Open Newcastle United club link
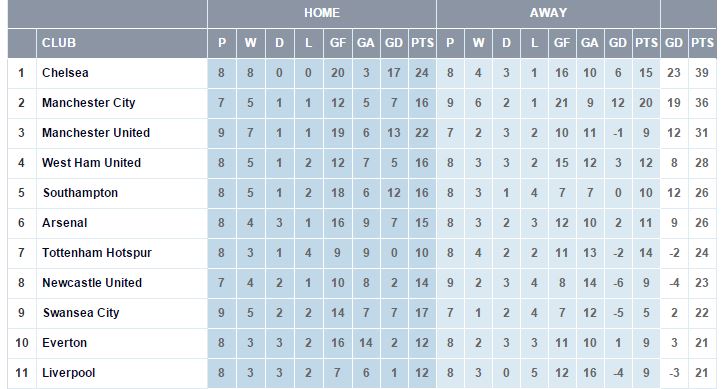This screenshot has height=389, width=725. click(92, 283)
